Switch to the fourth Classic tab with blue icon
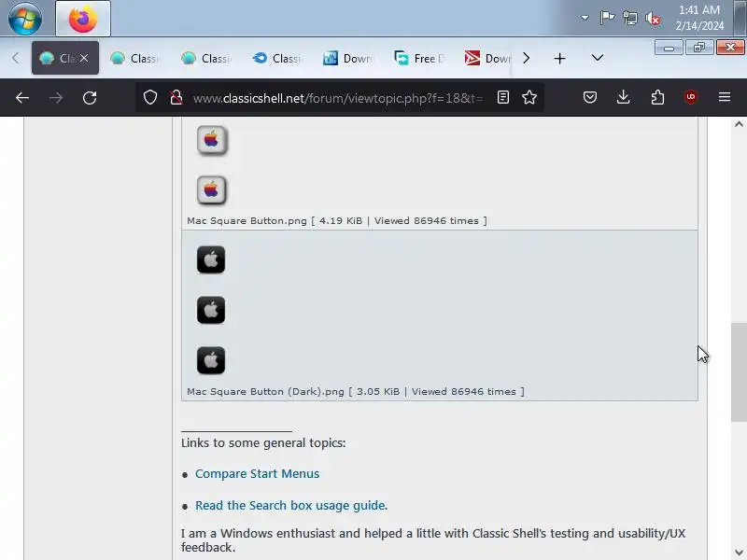 [276, 58]
